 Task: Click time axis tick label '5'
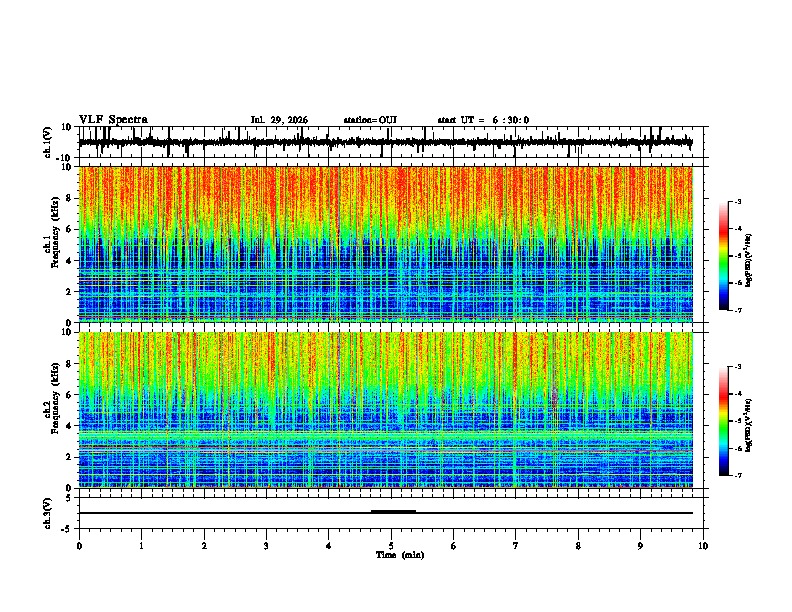pos(391,546)
